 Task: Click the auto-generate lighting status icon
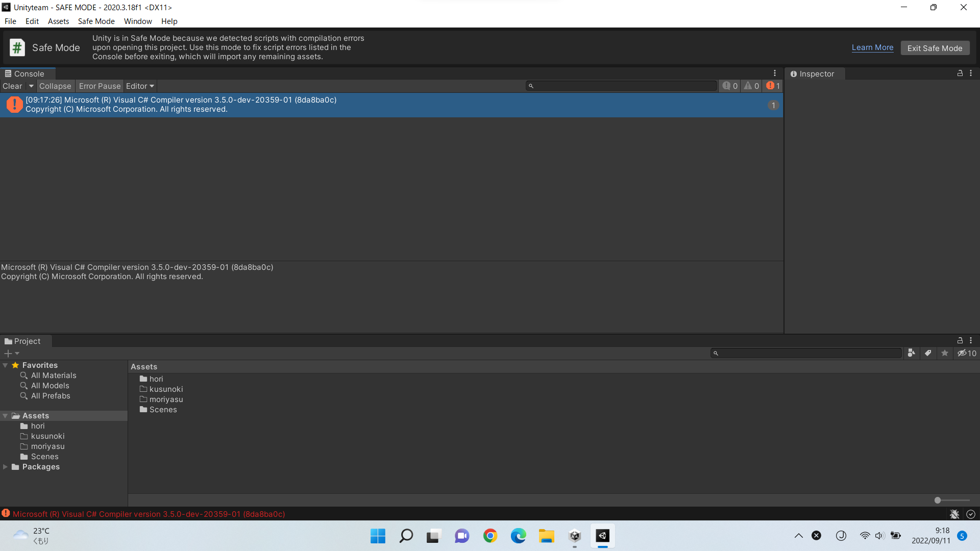[971, 514]
